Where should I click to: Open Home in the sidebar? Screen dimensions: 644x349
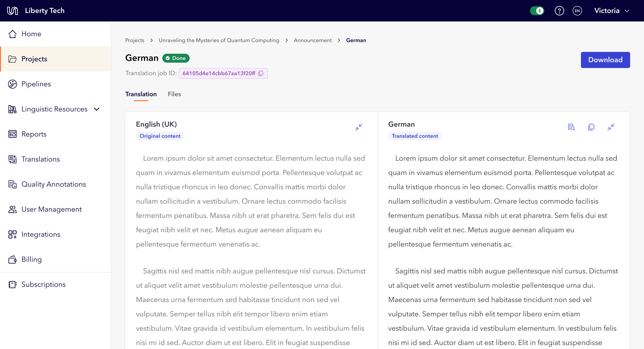pos(55,34)
